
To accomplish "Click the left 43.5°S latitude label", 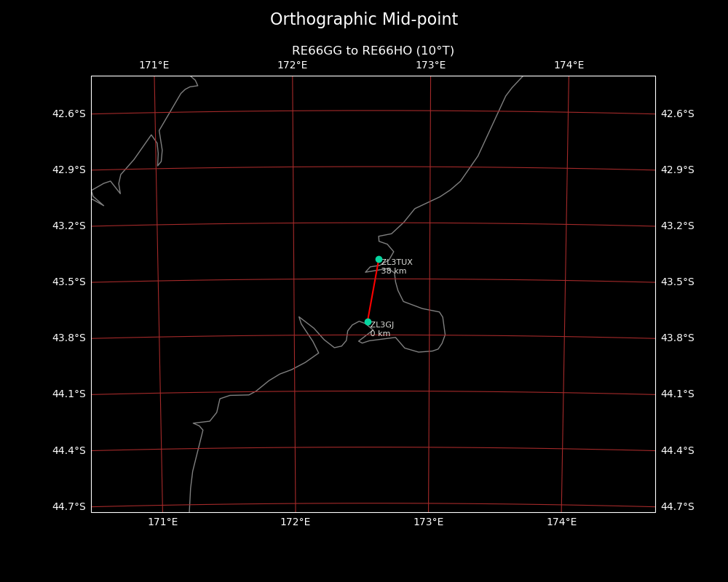I will pos(68,282).
